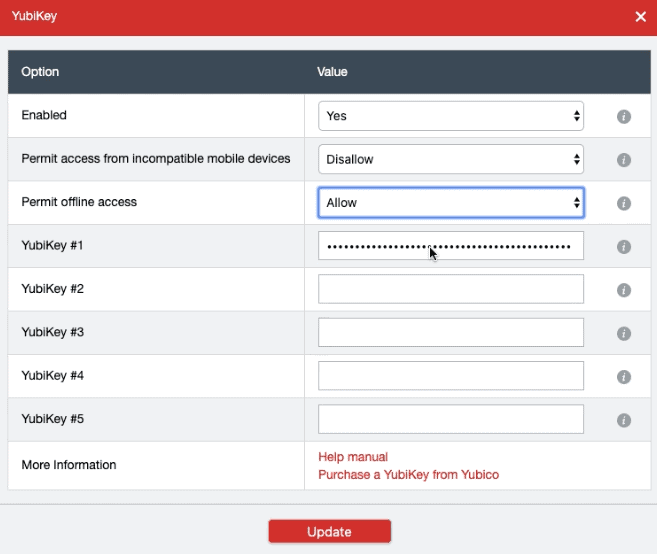The image size is (657, 554).
Task: Open info icon for Permit offline access
Action: [x=623, y=203]
